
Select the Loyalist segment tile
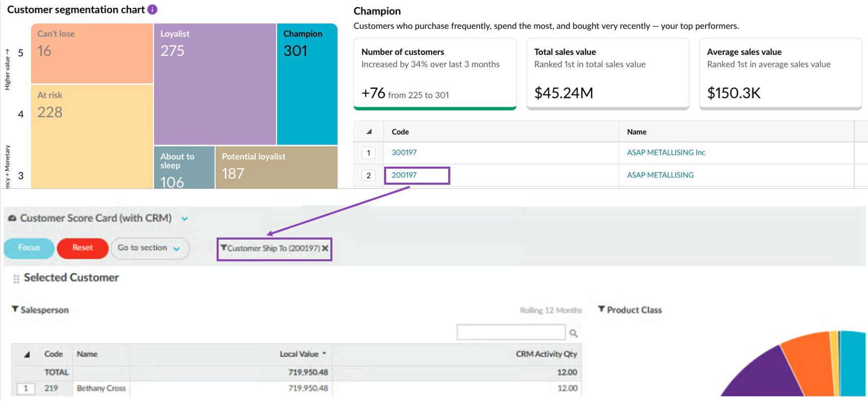215,84
